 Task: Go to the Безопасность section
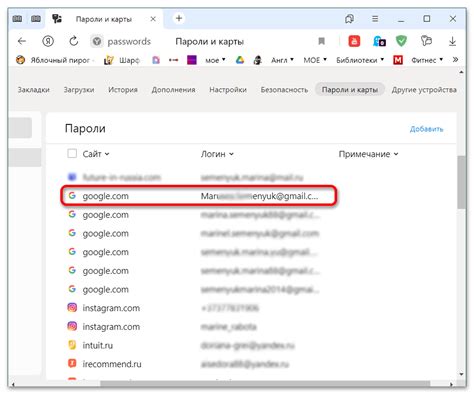click(x=284, y=90)
